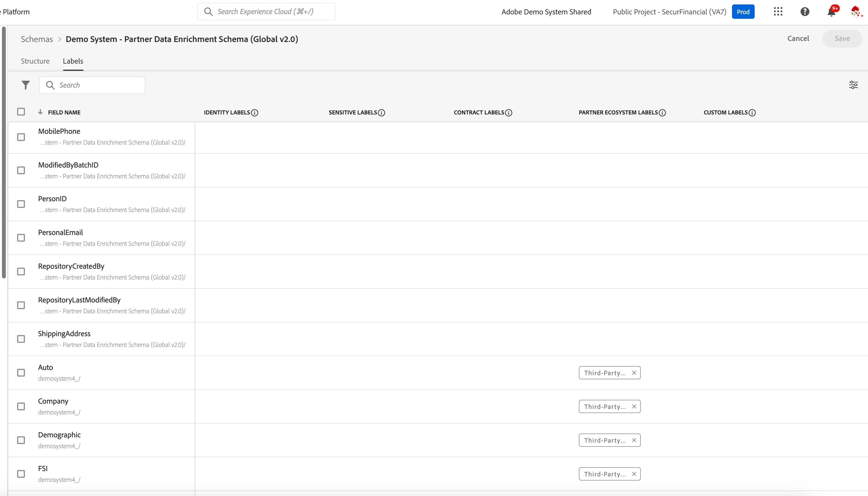Image resolution: width=868 pixels, height=496 pixels.
Task: Focus the labels Search field
Action: (92, 85)
